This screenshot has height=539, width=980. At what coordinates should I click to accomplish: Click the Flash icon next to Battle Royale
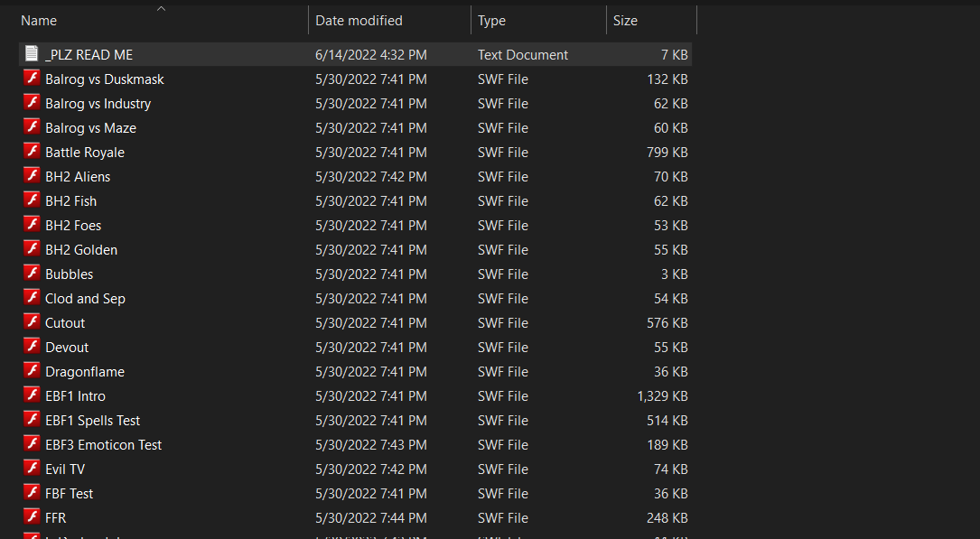33,152
